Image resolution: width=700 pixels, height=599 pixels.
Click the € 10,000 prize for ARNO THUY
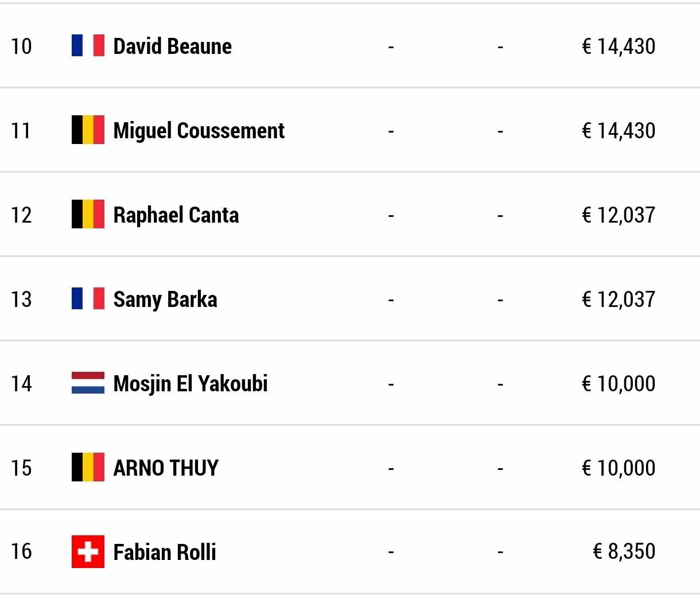(x=619, y=468)
